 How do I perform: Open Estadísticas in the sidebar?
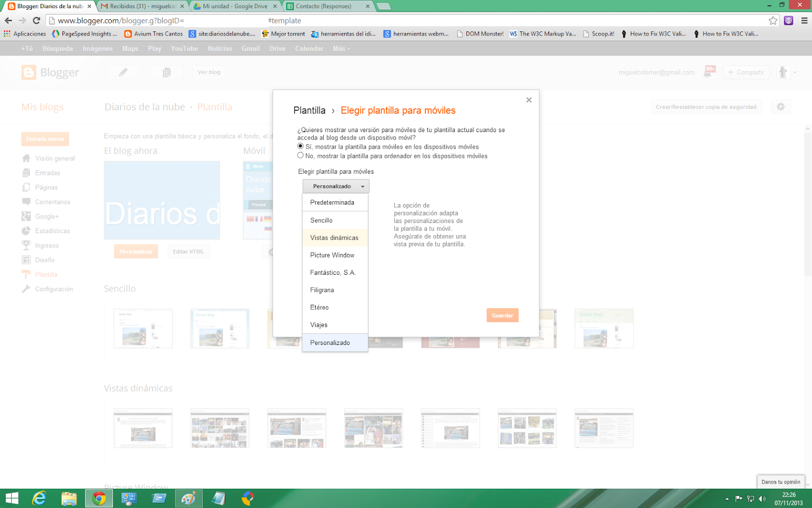point(46,231)
